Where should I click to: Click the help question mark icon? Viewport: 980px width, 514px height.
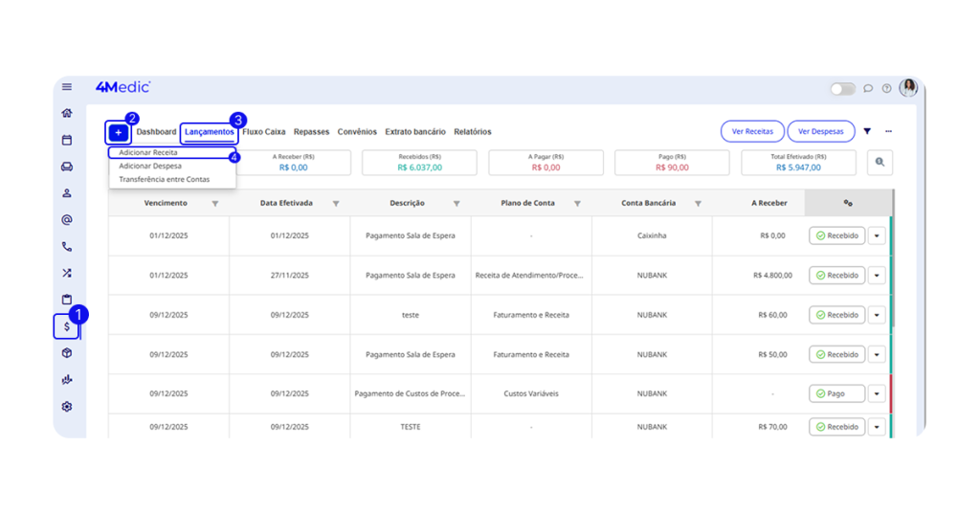click(x=886, y=88)
